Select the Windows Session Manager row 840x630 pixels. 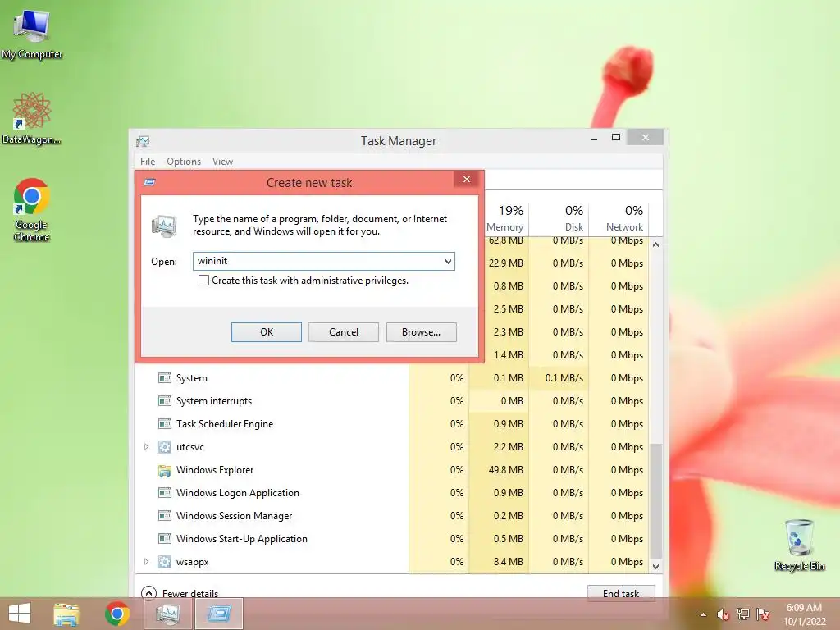tap(391, 516)
